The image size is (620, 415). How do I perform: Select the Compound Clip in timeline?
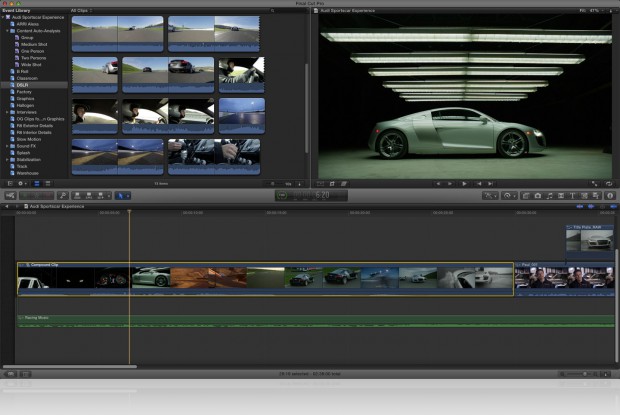[x=265, y=279]
